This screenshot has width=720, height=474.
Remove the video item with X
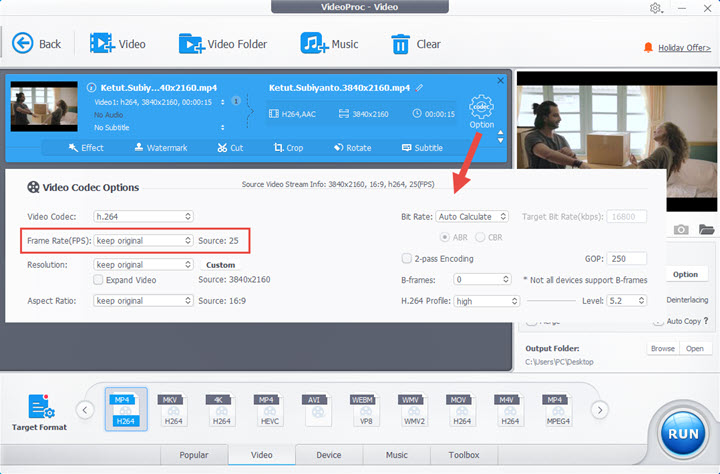point(501,80)
